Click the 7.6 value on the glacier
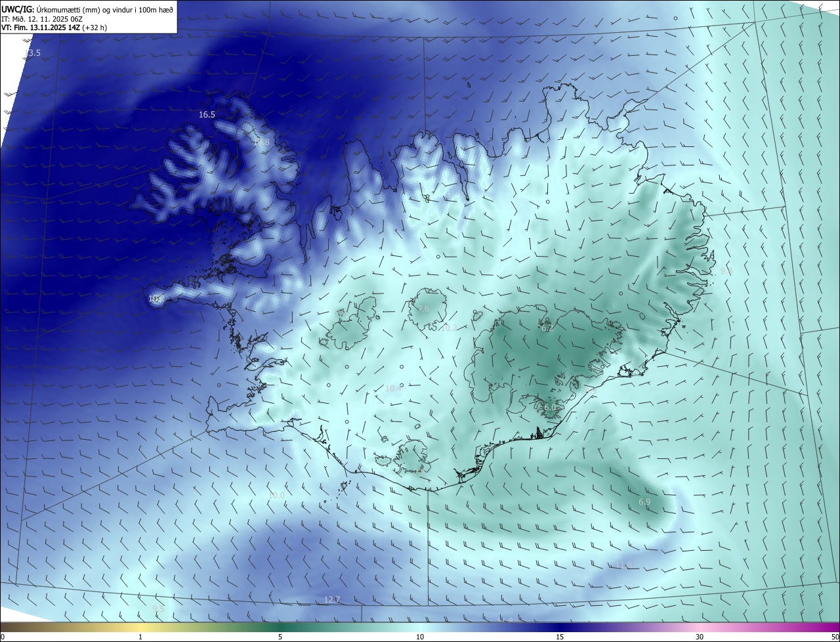Screen dimensions: 840x642 click(x=423, y=309)
